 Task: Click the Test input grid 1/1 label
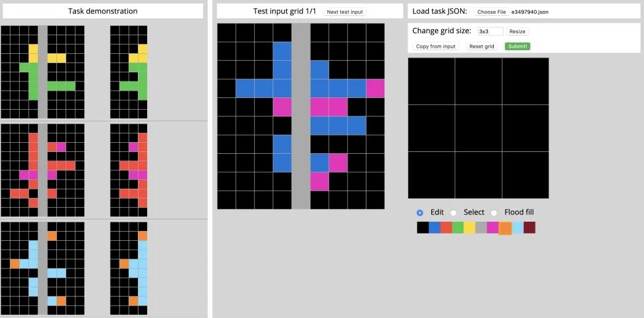point(285,12)
